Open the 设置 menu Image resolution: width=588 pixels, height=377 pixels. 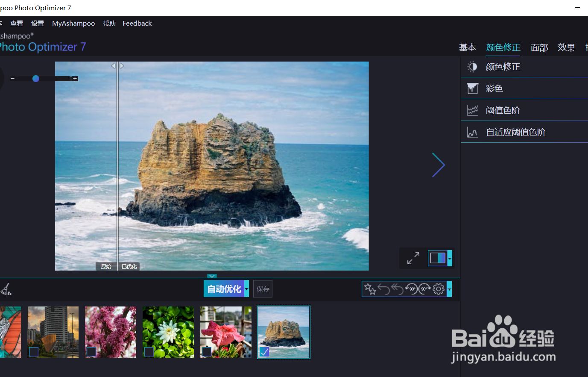(x=38, y=24)
